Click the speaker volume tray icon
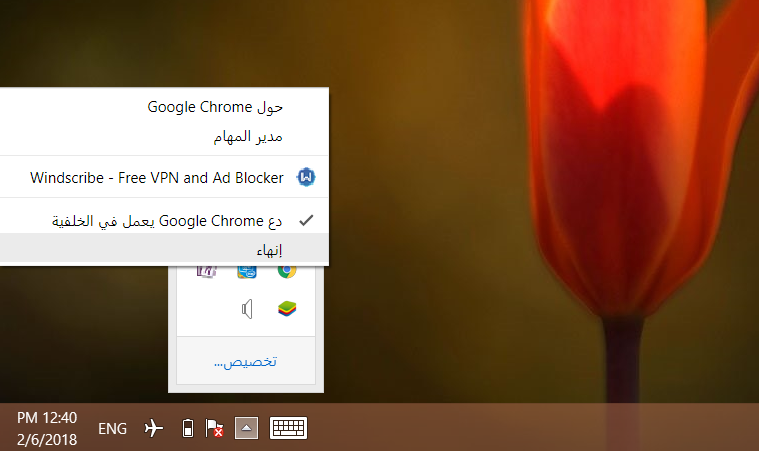The width and height of the screenshot is (759, 451). tap(247, 309)
